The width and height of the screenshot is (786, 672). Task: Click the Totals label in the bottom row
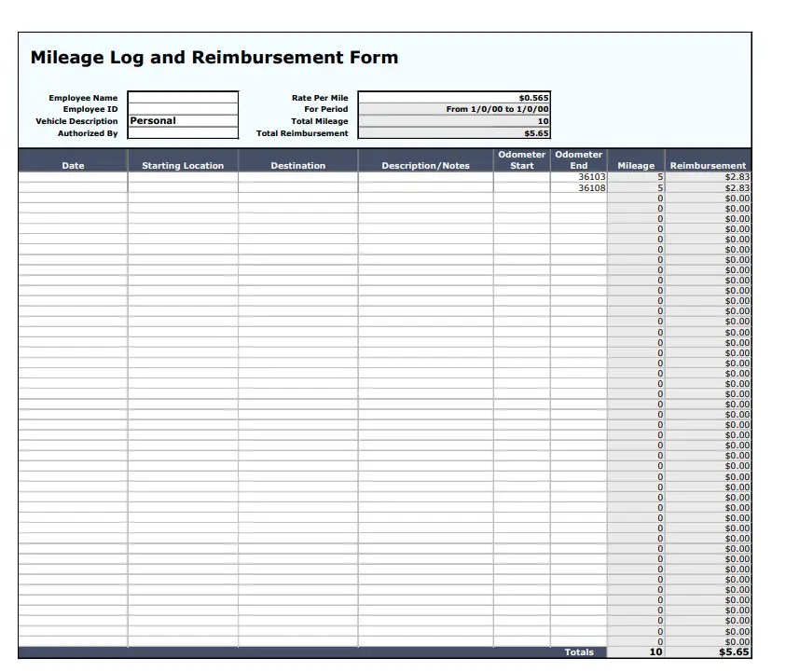tap(579, 651)
